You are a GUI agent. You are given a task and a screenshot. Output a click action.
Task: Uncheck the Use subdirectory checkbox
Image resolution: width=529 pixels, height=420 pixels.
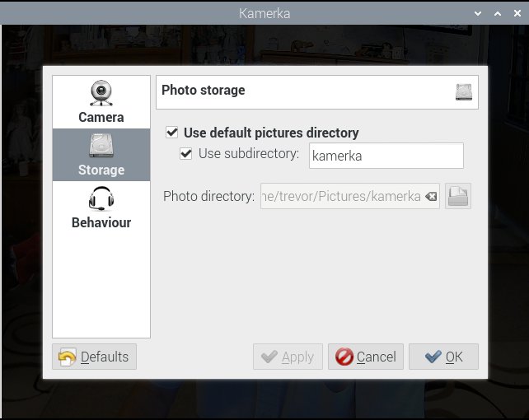tap(186, 154)
